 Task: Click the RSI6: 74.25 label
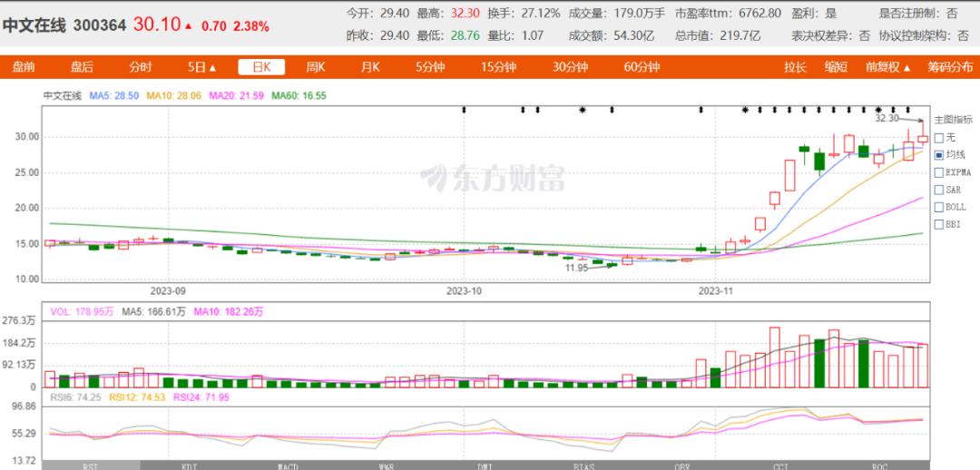tap(73, 397)
